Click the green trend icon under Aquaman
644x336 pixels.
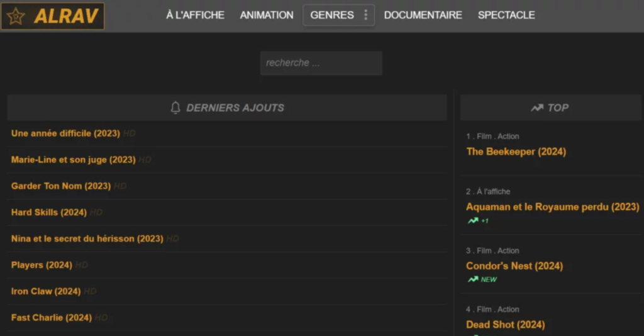pyautogui.click(x=473, y=221)
